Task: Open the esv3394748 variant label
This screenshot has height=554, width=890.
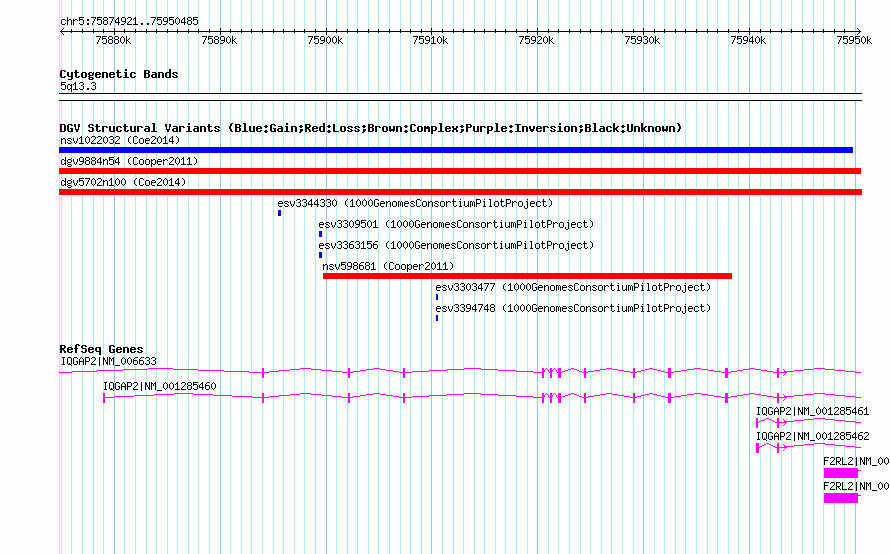Action: pos(573,308)
